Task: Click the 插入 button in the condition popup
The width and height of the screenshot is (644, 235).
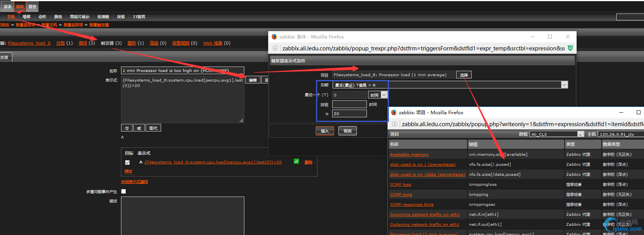Action: click(x=325, y=131)
